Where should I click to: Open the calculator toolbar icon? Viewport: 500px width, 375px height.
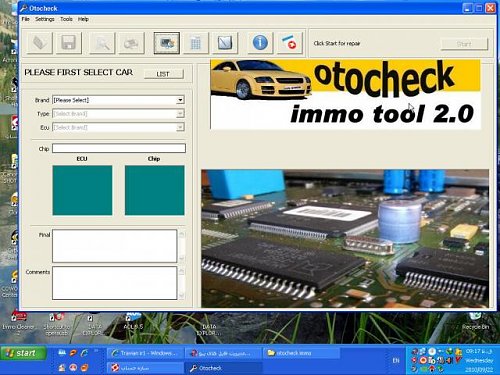[x=196, y=43]
